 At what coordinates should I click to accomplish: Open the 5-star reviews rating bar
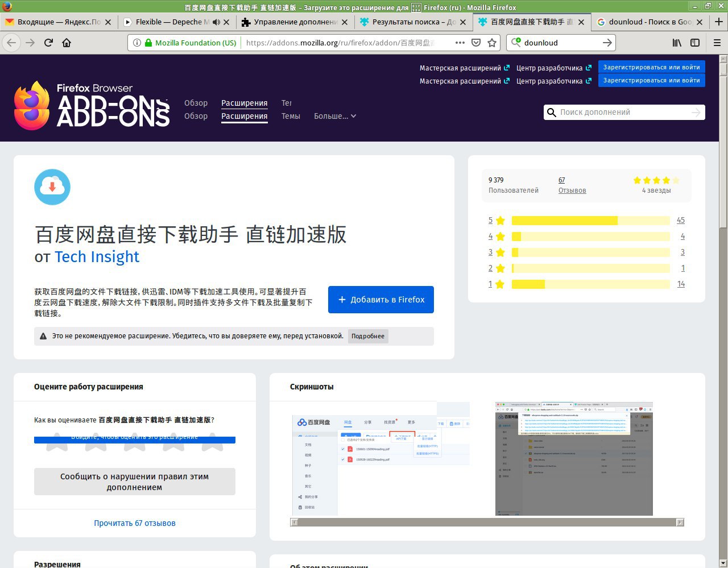coord(591,221)
